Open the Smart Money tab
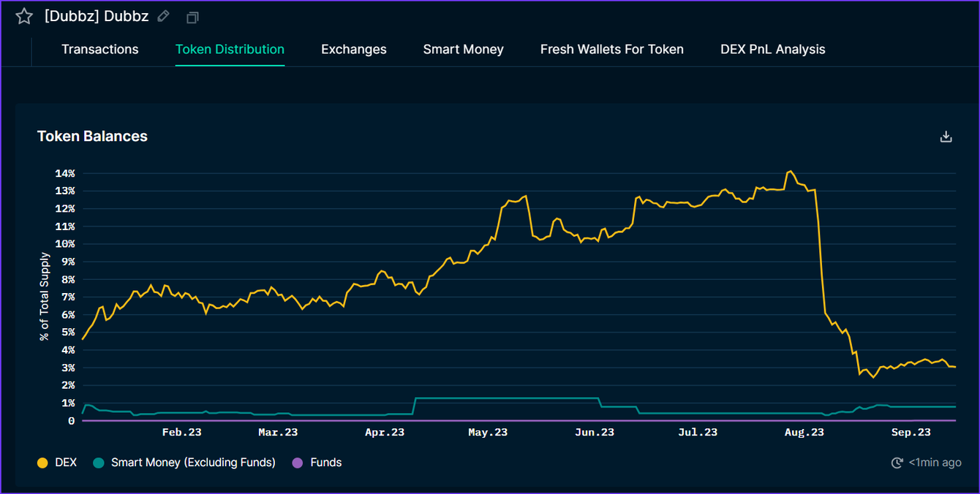 pos(464,49)
